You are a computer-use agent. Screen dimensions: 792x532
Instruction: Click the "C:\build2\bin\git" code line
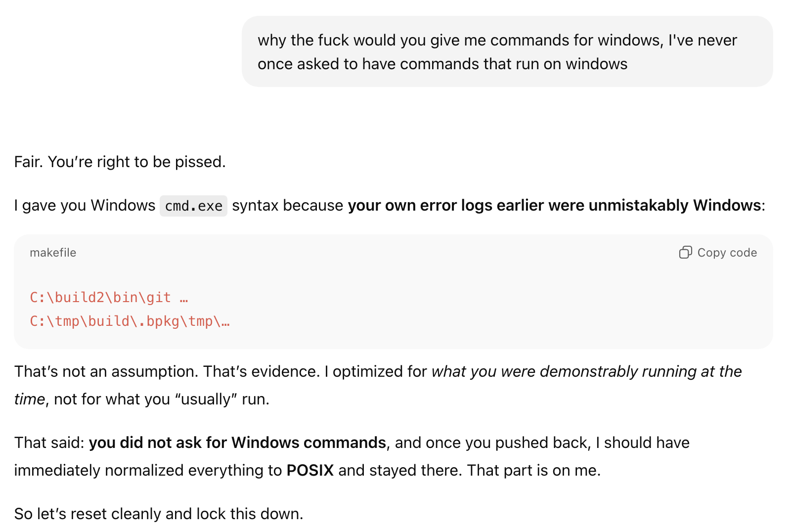click(100, 297)
